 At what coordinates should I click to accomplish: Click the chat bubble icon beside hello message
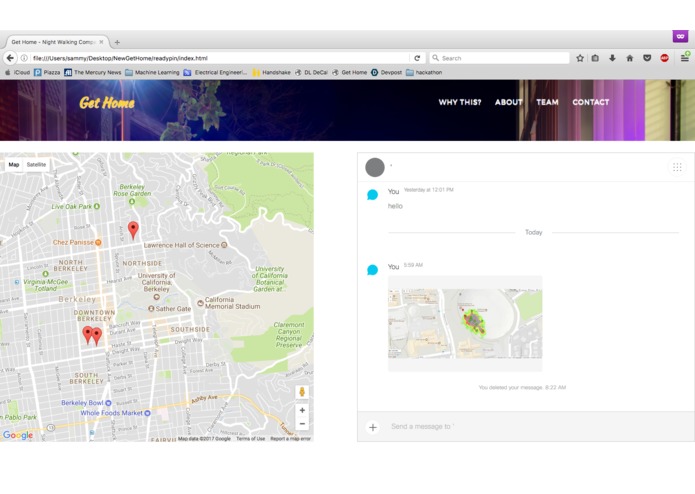click(372, 194)
